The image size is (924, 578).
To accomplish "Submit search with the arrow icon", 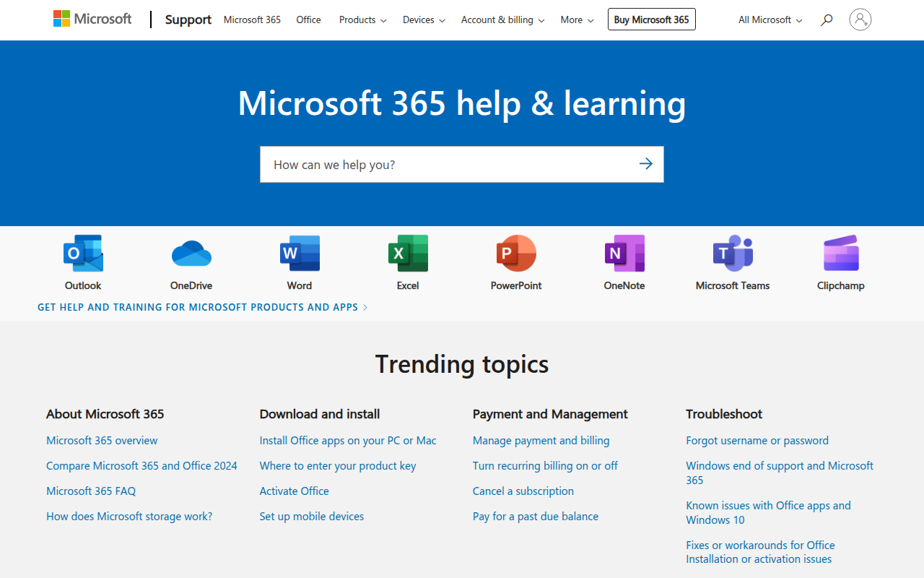I will pos(645,164).
